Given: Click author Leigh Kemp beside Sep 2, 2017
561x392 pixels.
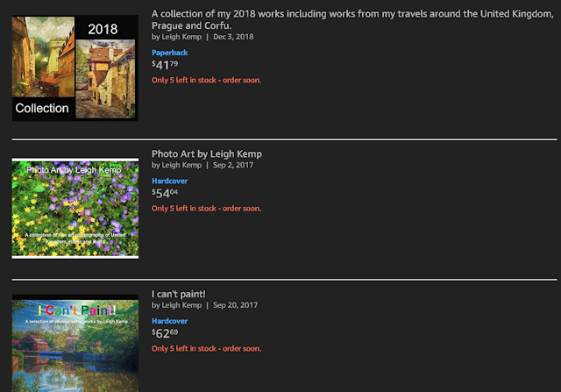Looking at the screenshot, I should pyautogui.click(x=181, y=165).
